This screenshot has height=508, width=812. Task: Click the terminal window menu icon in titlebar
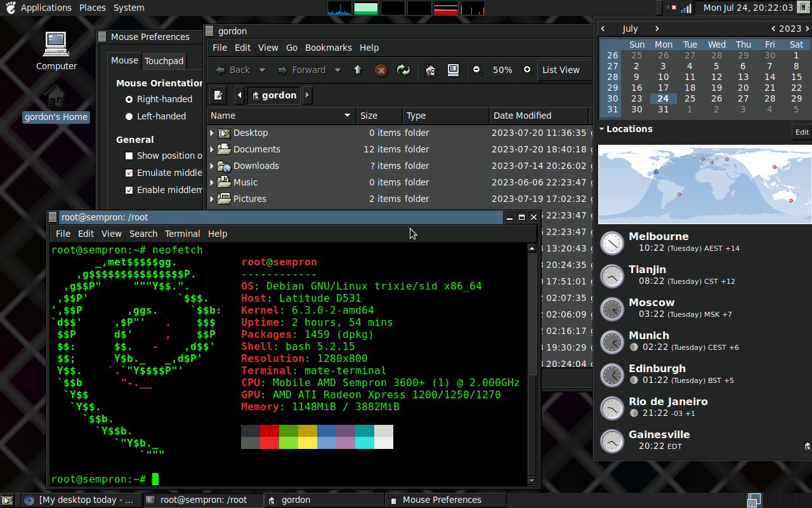click(53, 217)
